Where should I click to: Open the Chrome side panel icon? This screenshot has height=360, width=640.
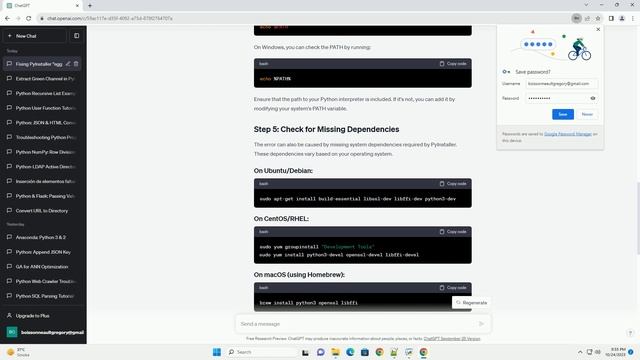pos(611,18)
